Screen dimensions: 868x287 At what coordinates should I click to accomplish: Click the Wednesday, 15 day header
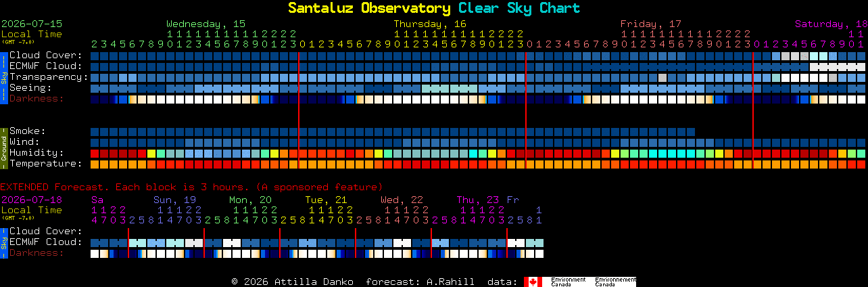[x=206, y=23]
